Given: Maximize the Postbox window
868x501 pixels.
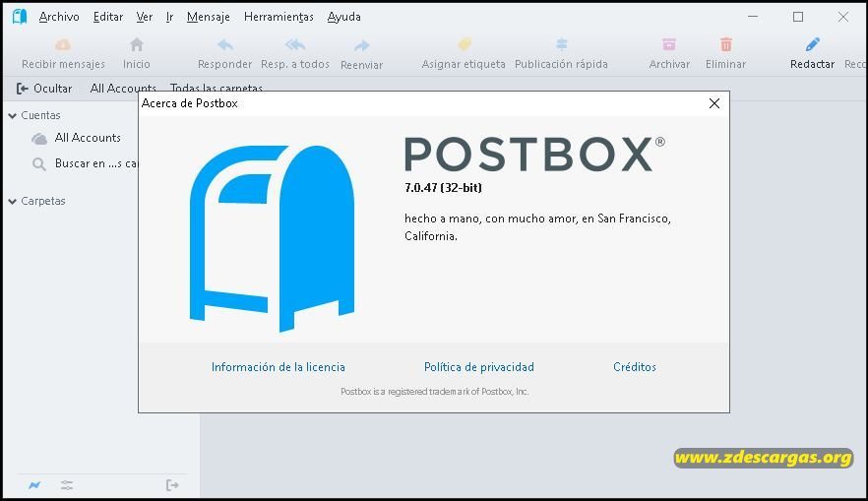Looking at the screenshot, I should point(798,17).
